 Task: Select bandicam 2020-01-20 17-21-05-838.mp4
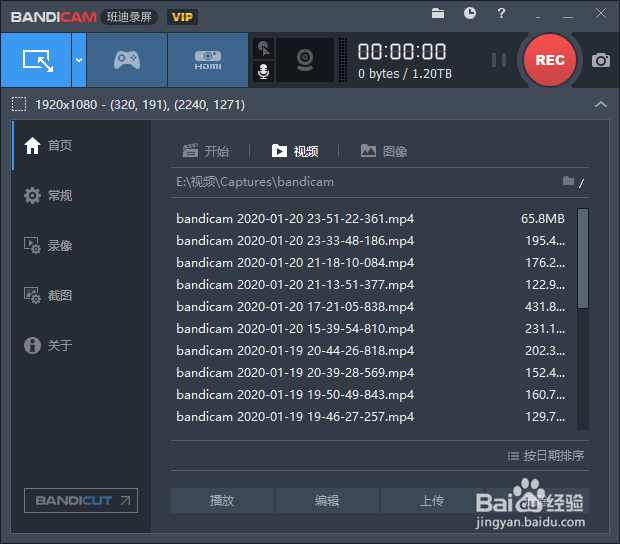[x=370, y=306]
